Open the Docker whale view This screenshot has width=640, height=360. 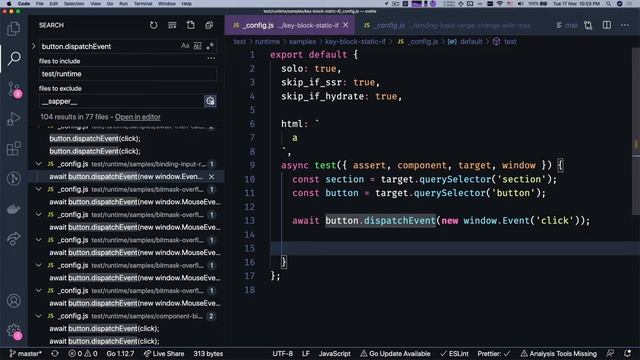[x=14, y=209]
